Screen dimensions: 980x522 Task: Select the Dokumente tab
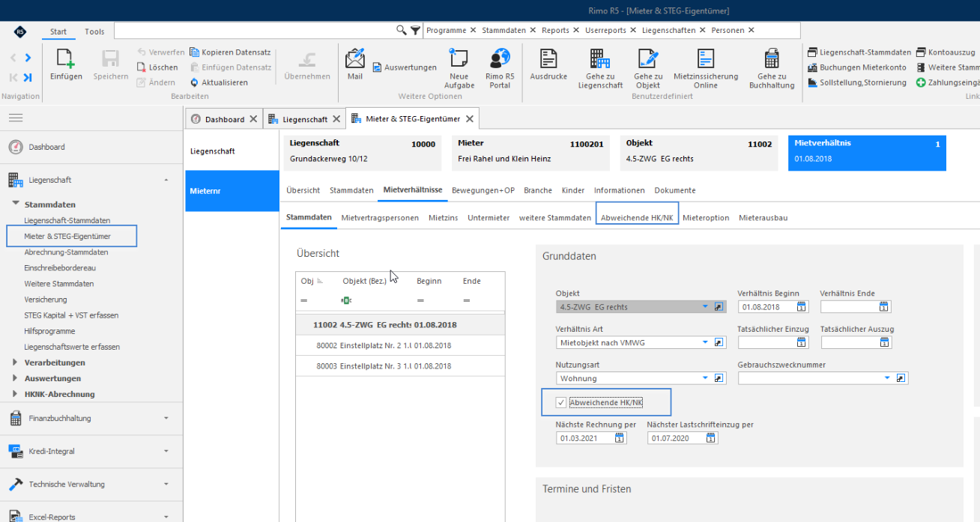point(675,190)
